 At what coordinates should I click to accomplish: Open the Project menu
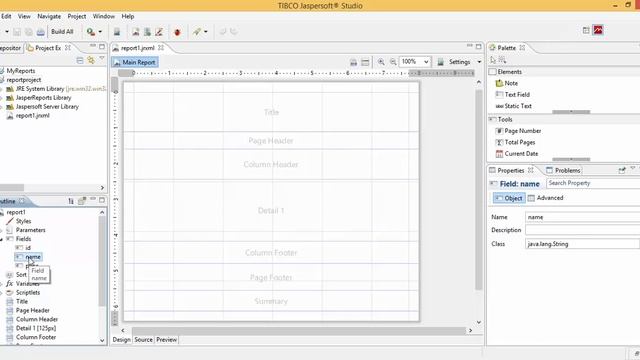pos(77,16)
